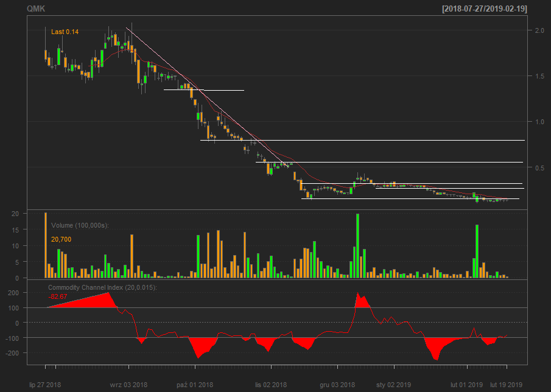Viewport: 551px width, 392px height.
Task: Click the 'paź 01 2018' date label
Action: point(195,385)
